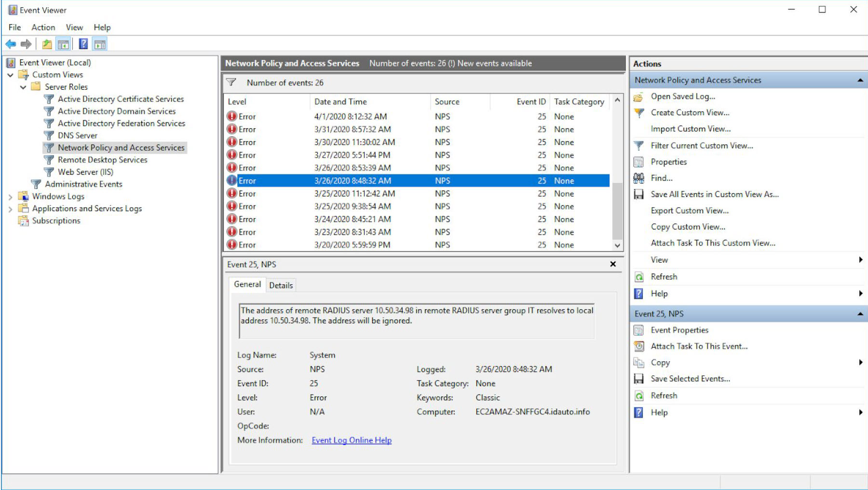Click the Event Viewer (Local) root icon
The image size is (868, 490).
coord(11,63)
